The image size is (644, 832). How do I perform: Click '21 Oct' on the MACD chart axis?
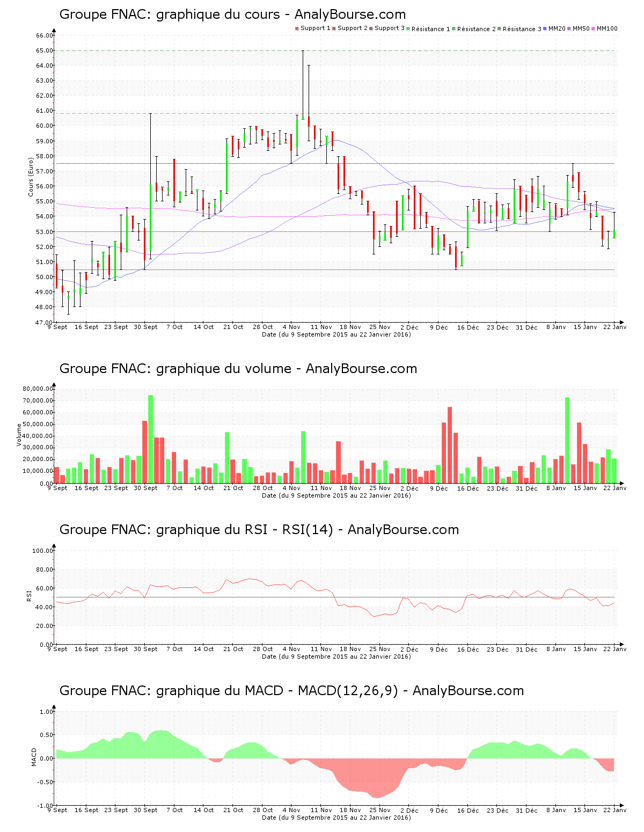click(x=233, y=810)
